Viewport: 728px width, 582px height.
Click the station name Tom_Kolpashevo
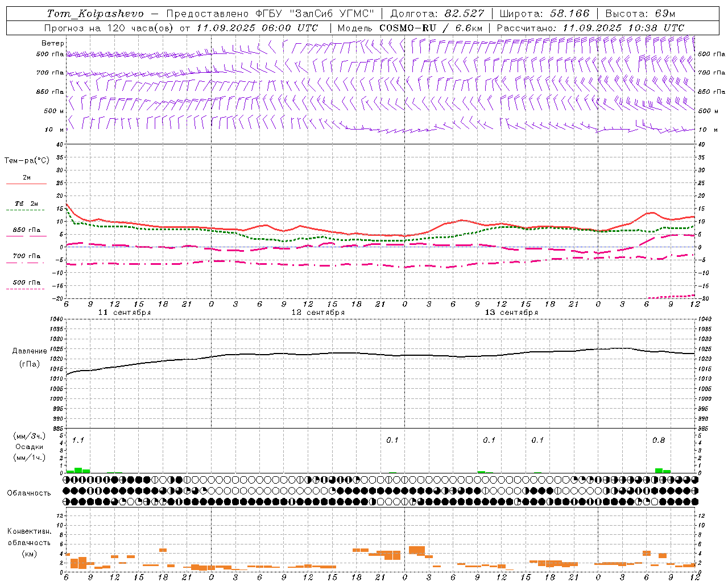(x=95, y=14)
